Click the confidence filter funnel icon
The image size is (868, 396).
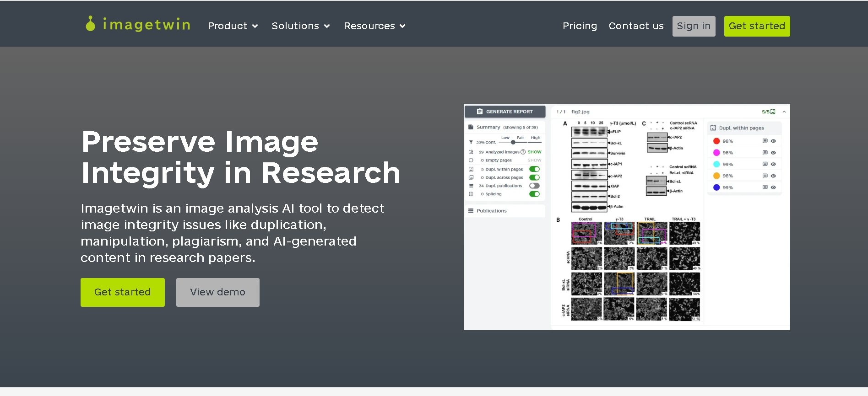(x=471, y=142)
